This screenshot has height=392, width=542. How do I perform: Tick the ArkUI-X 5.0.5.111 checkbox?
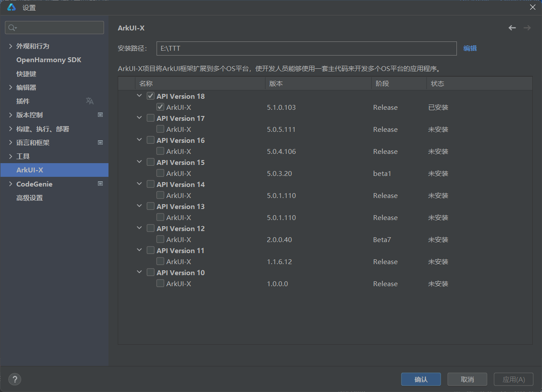(161, 129)
